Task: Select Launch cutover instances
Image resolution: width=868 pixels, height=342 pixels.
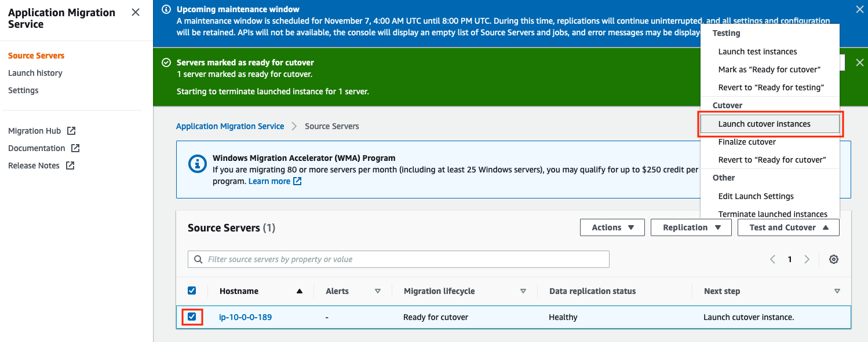Action: (x=770, y=124)
